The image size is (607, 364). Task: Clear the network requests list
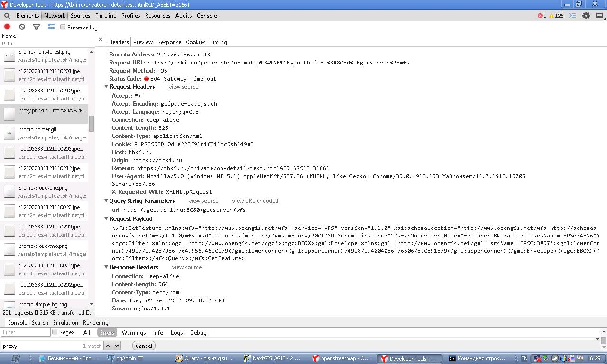click(x=21, y=27)
